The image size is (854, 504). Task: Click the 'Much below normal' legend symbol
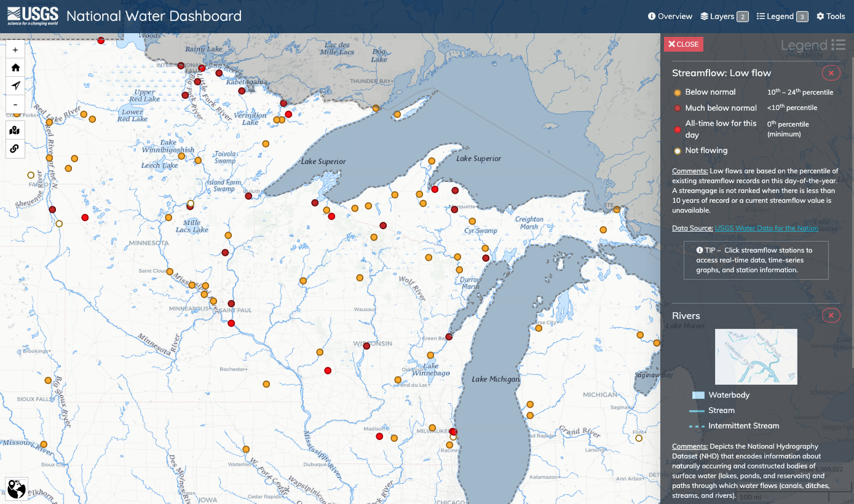678,108
